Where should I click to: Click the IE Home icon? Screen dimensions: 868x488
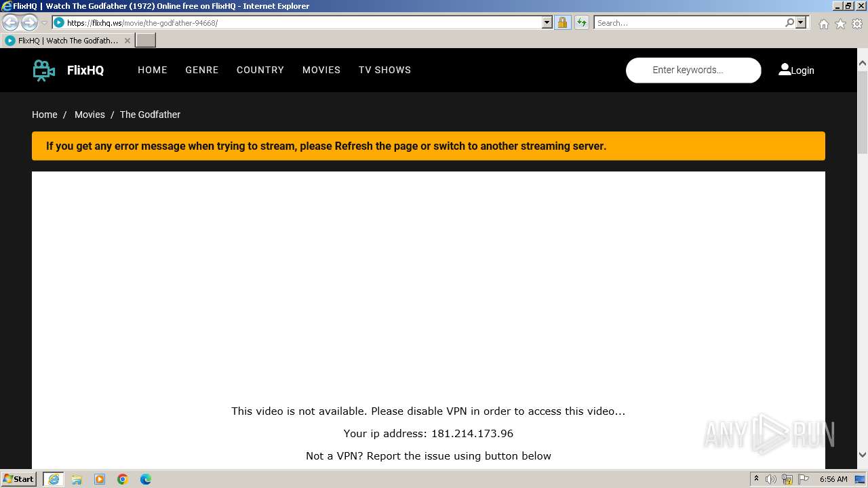point(823,24)
